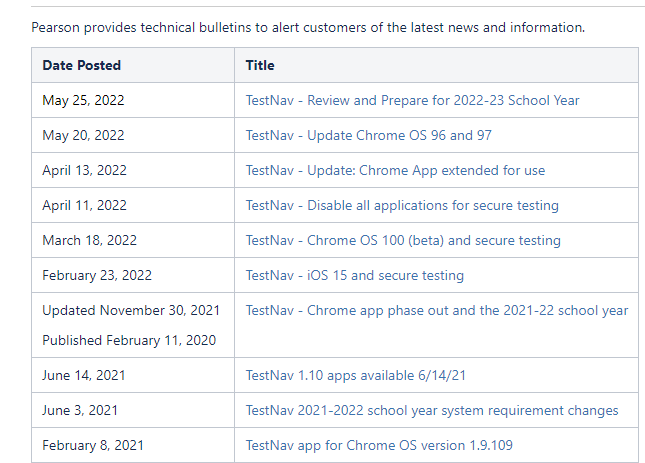Screen dimensions: 645x463
Task: Click the Date Posted column header
Action: pos(82,65)
